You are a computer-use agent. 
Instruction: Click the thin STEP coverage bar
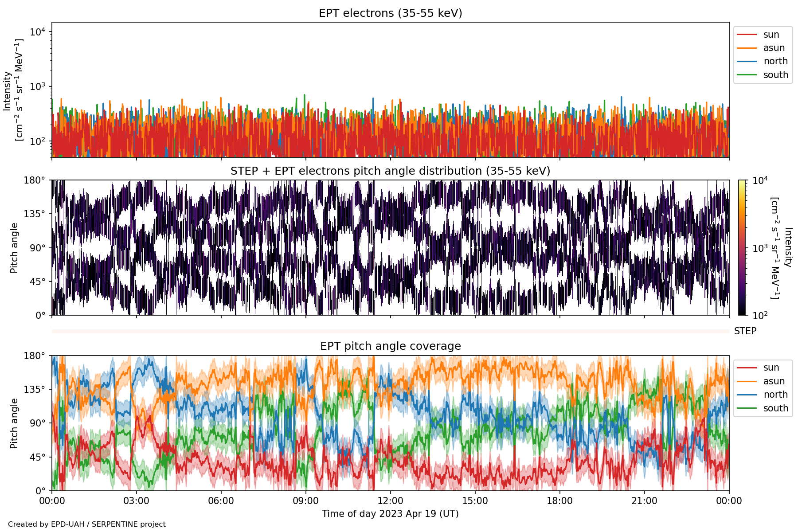(391, 331)
